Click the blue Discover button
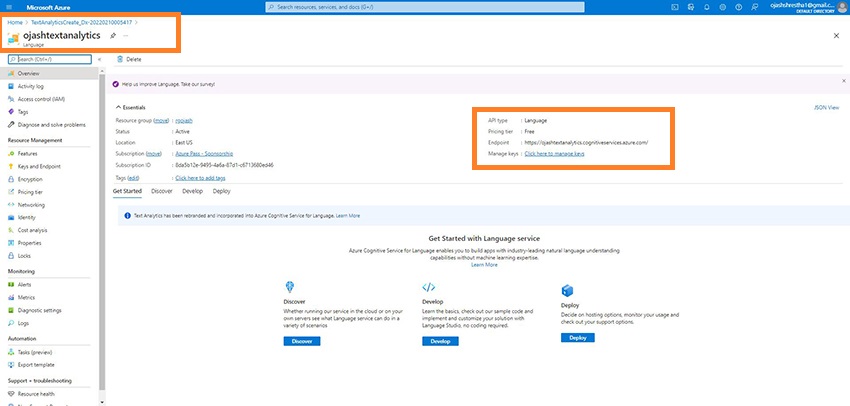The height and width of the screenshot is (406, 850). [x=301, y=341]
